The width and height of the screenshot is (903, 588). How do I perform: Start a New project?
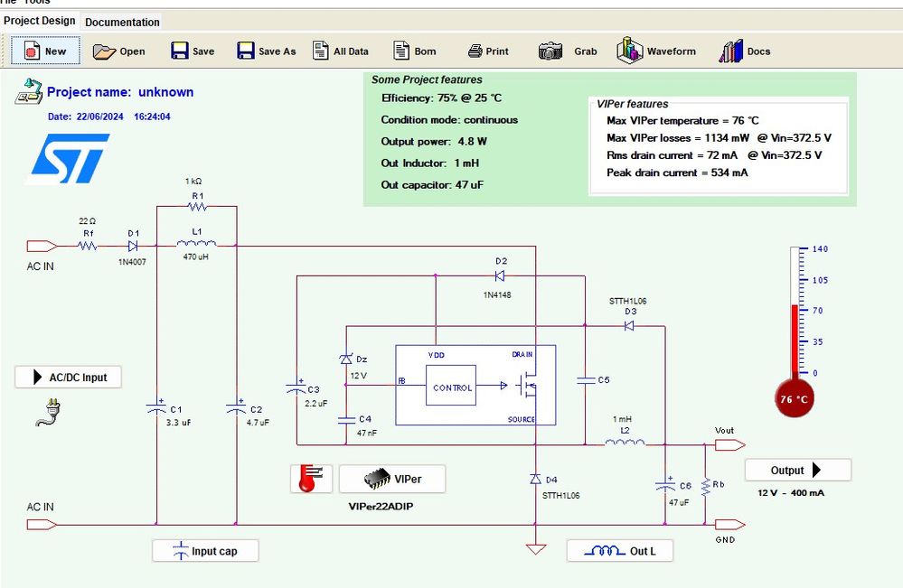(x=44, y=51)
